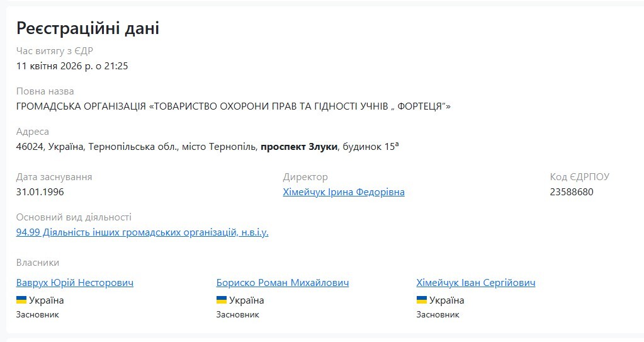Click Ukraine flag under Хімейчук Іван Сергійович
The height and width of the screenshot is (342, 644).
[422, 300]
